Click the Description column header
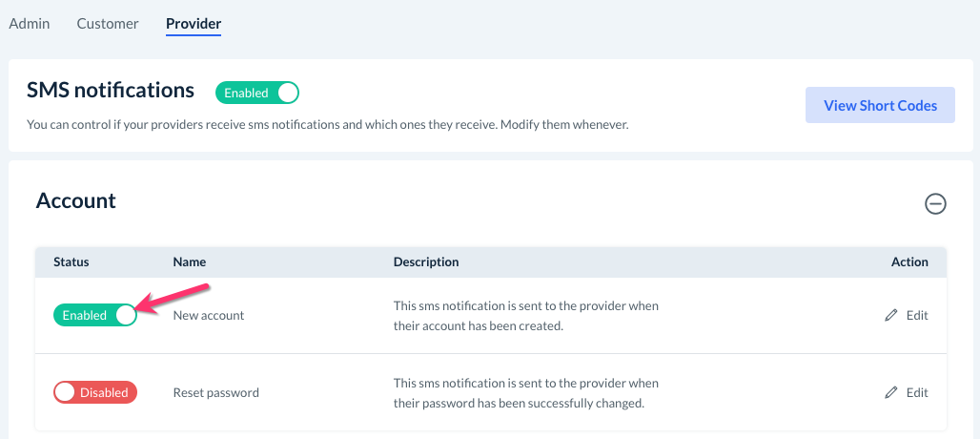 tap(426, 261)
